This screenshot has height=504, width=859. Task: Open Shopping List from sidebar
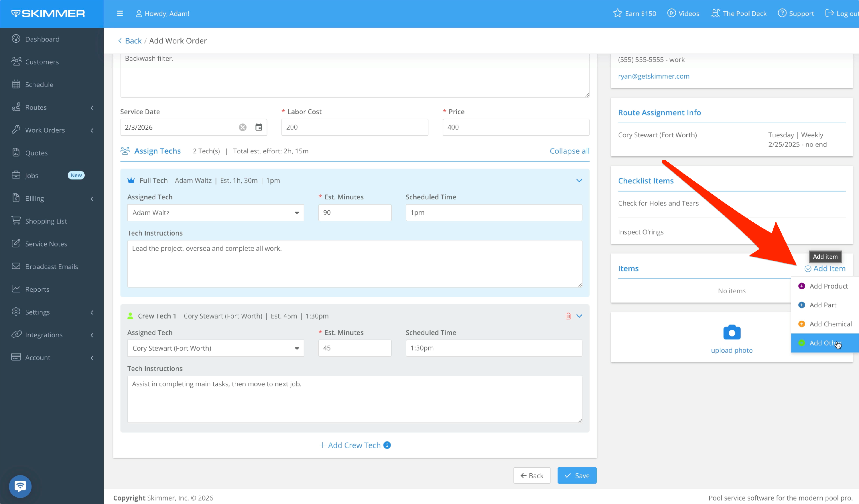[46, 221]
